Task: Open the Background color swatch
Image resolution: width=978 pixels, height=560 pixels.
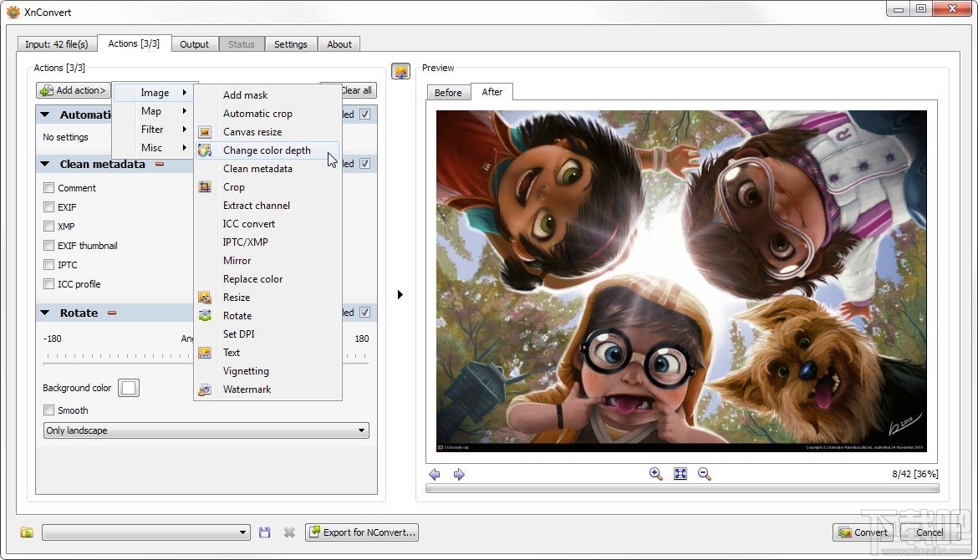Action: 130,387
